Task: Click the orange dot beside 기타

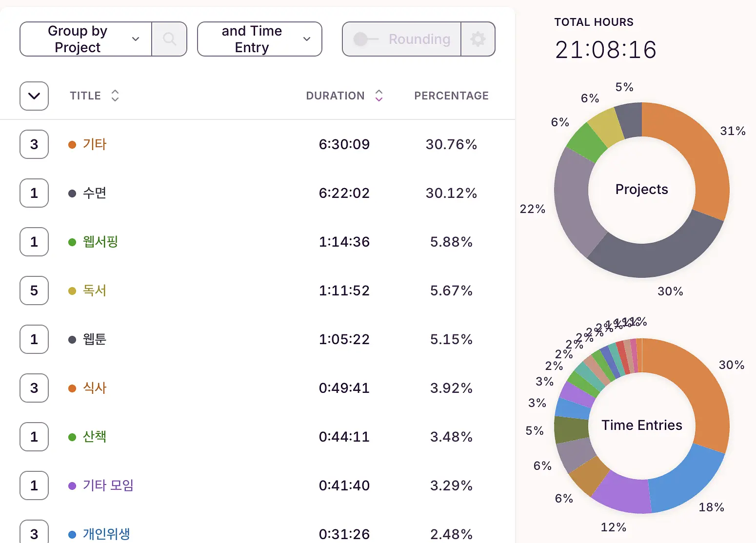Action: click(72, 145)
